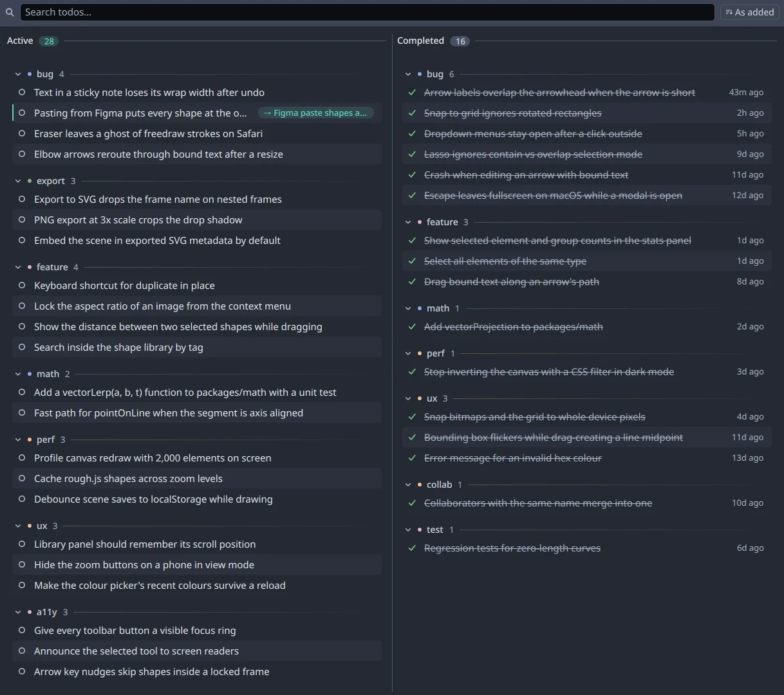This screenshot has height=695, width=784.
Task: Click the completed math group label
Action: pos(438,308)
